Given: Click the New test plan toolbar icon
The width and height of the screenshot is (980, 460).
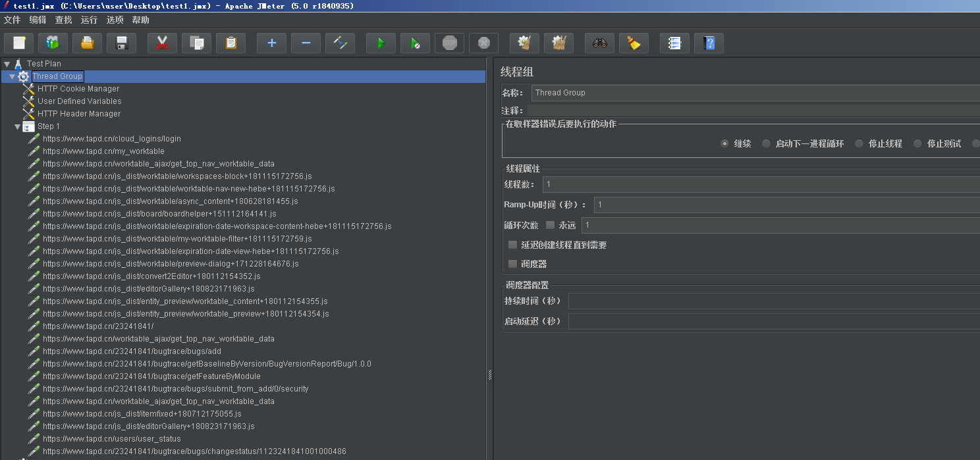Looking at the screenshot, I should coord(19,43).
